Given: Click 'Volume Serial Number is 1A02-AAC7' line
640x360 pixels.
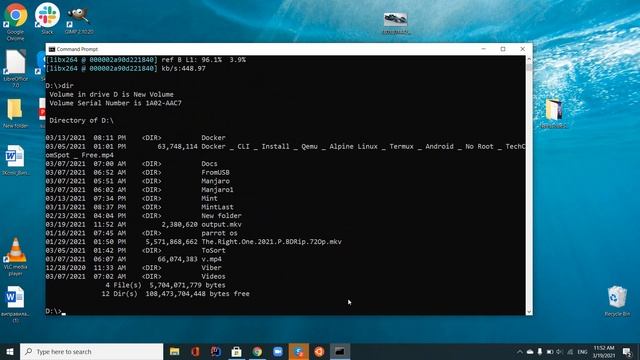Looking at the screenshot, I should [116, 103].
